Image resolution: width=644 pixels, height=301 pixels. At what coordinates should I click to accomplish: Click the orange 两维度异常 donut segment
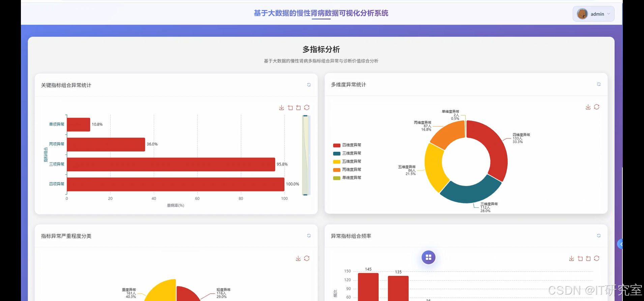450,134
